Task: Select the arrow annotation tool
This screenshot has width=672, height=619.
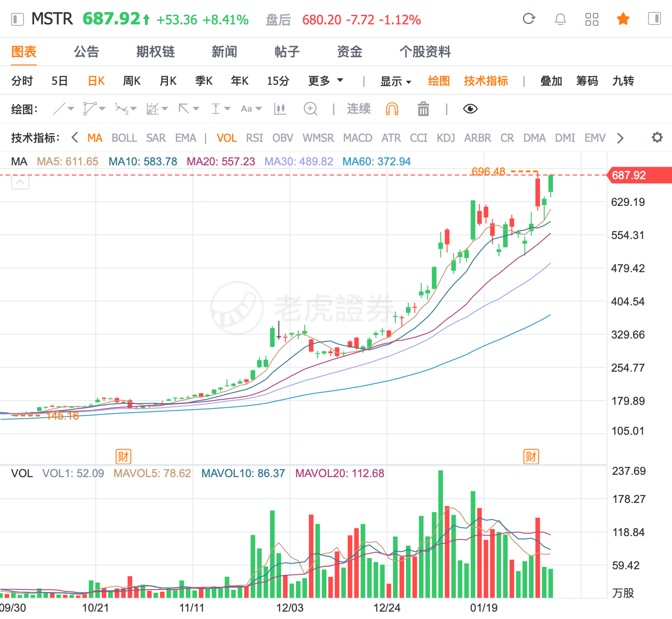Action: tap(184, 109)
